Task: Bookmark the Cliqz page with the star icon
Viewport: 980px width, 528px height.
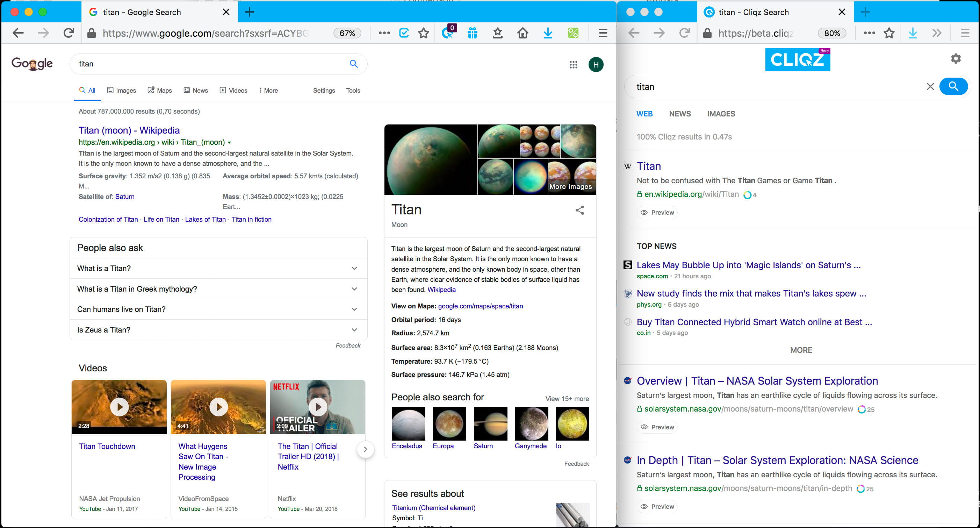Action: click(x=889, y=33)
